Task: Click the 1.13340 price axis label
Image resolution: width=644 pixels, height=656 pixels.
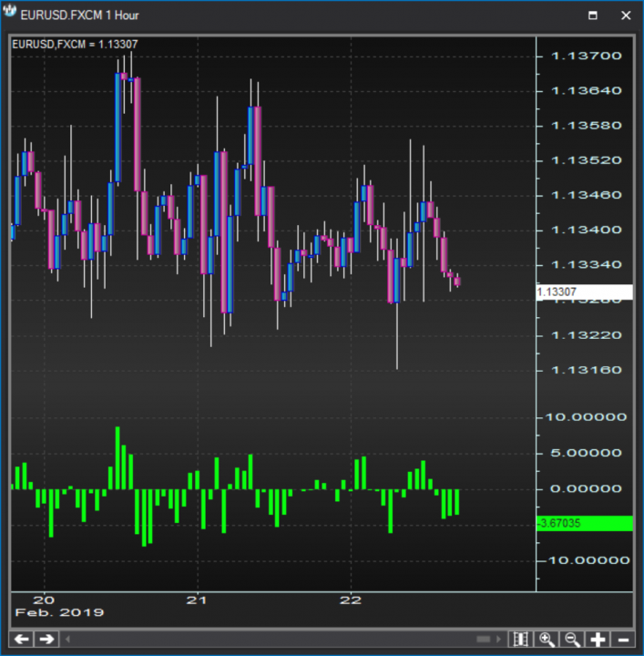Action: tap(587, 264)
